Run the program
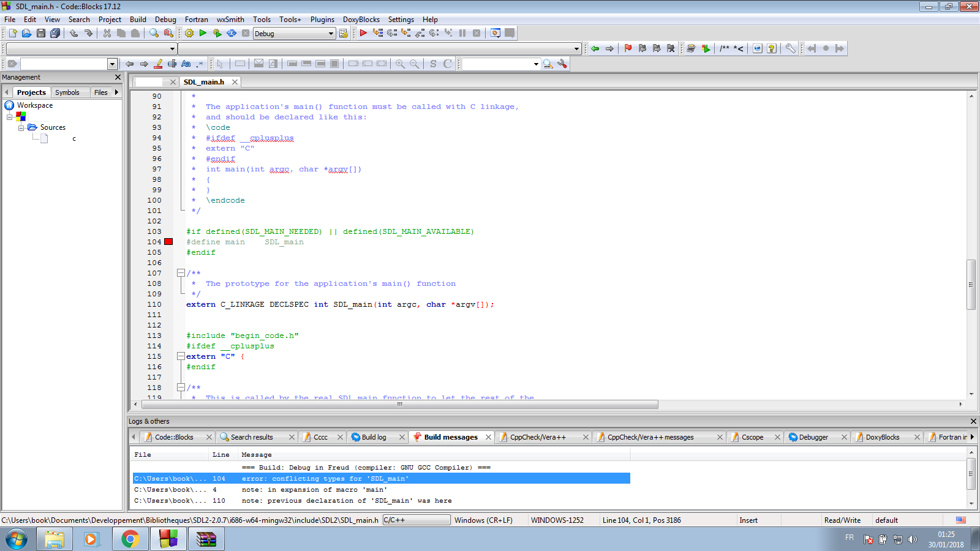This screenshot has width=980, height=551. (203, 33)
